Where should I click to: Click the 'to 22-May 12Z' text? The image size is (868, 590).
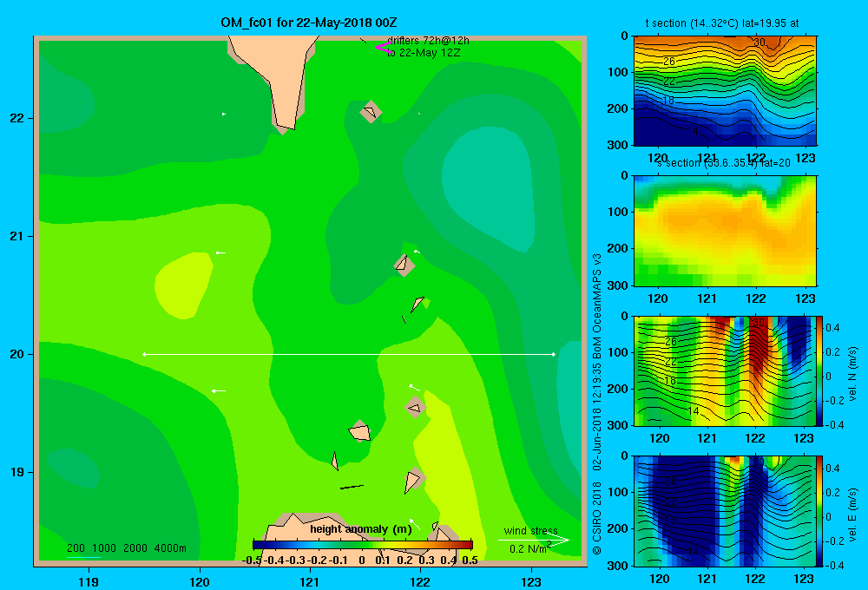(x=424, y=53)
